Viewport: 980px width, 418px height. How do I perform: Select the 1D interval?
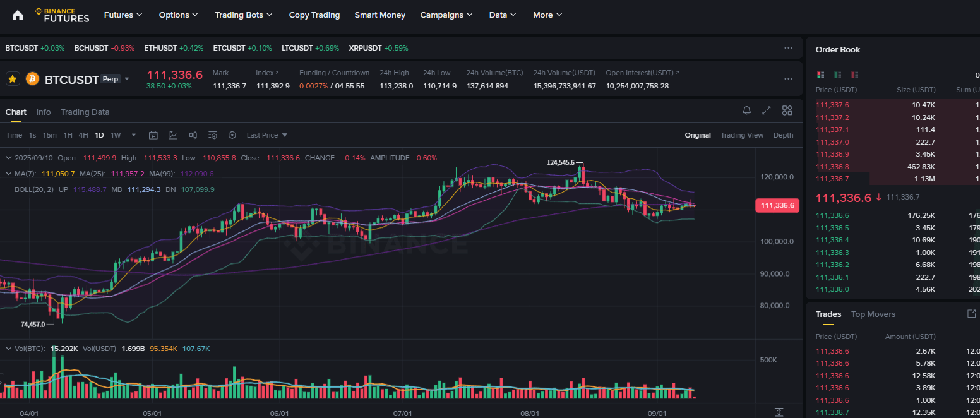pyautogui.click(x=99, y=135)
